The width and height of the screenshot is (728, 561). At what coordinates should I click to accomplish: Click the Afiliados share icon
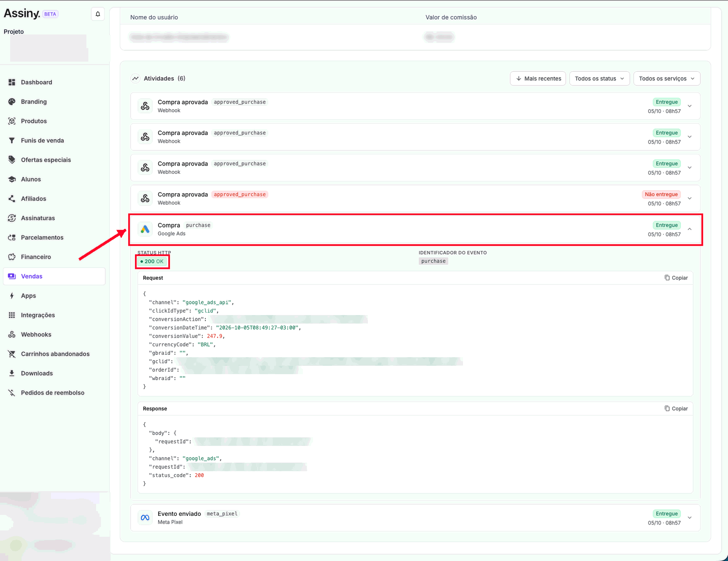coord(12,199)
